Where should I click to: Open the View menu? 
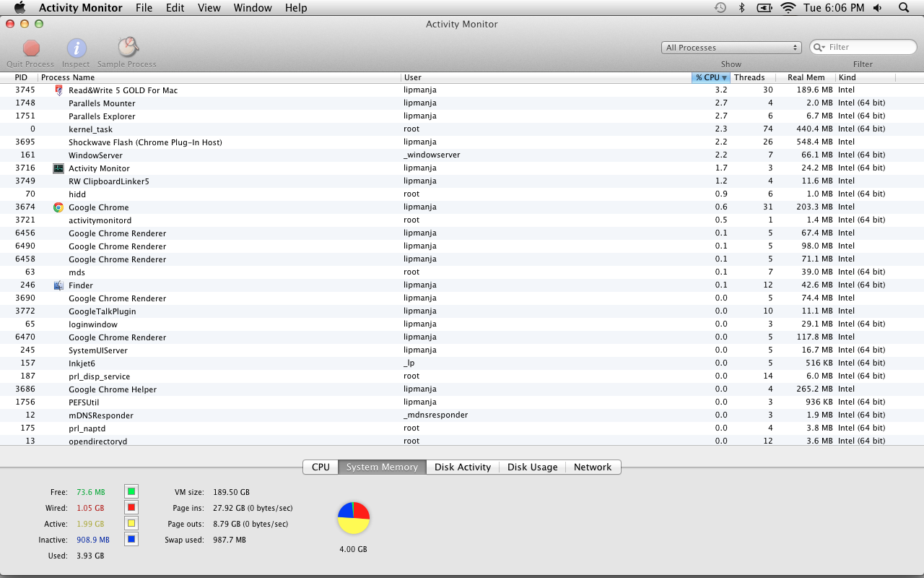[209, 8]
